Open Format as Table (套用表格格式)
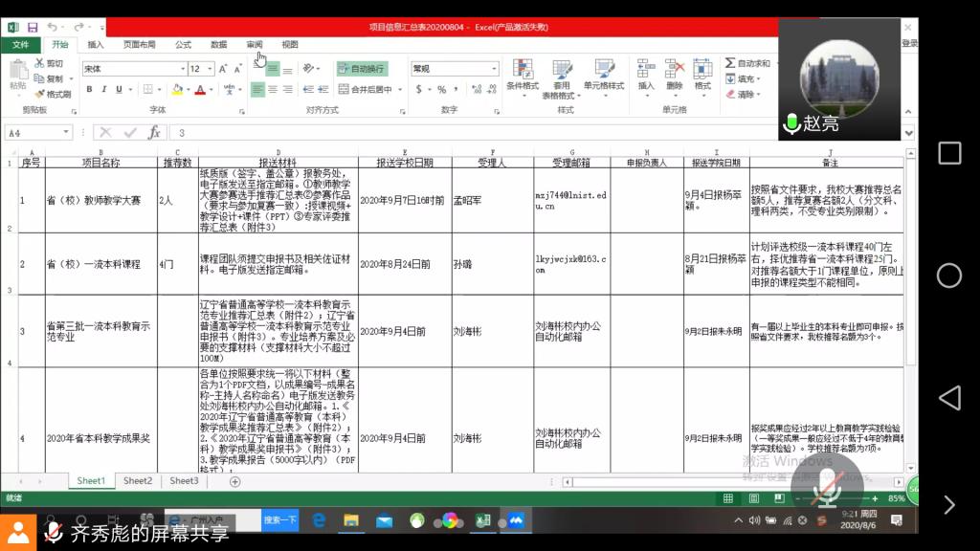The image size is (980, 551). pos(561,79)
